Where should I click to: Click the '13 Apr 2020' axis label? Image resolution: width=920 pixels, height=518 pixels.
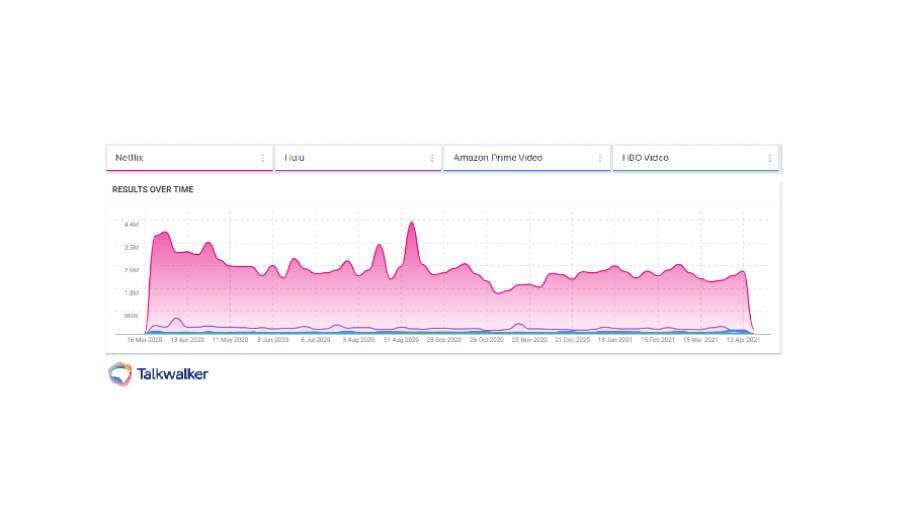coord(187,340)
